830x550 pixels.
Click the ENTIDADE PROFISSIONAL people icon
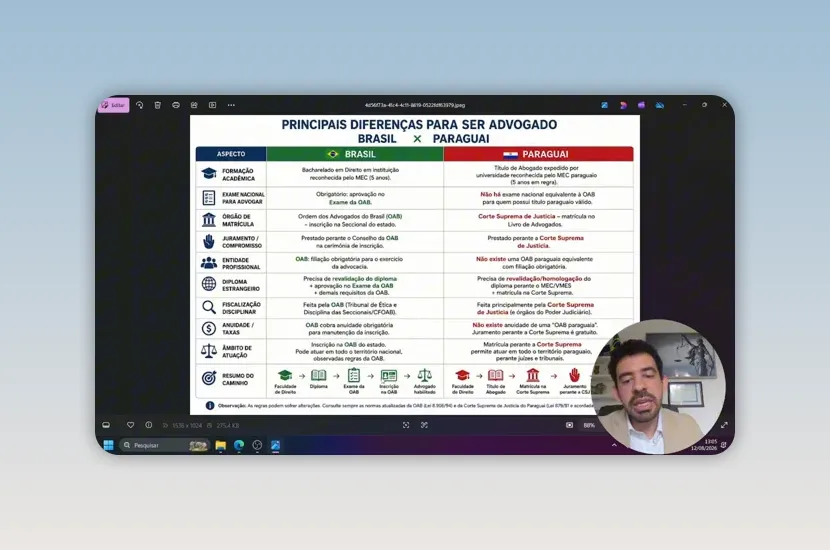tap(209, 263)
